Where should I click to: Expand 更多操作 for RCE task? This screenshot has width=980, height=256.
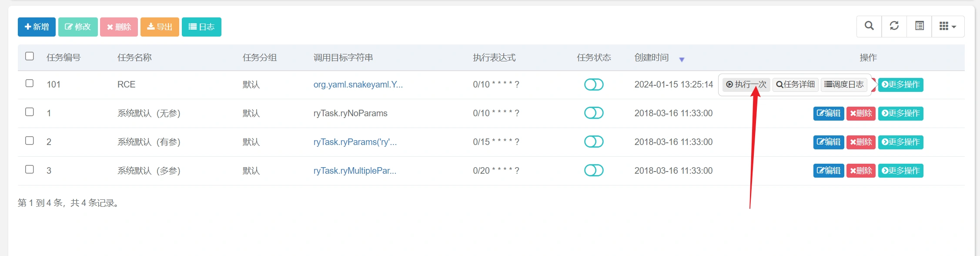[x=900, y=84]
